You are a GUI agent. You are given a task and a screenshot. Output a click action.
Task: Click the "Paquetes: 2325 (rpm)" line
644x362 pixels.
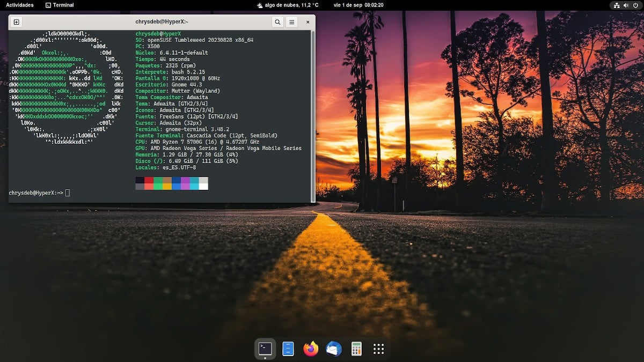pyautogui.click(x=165, y=65)
